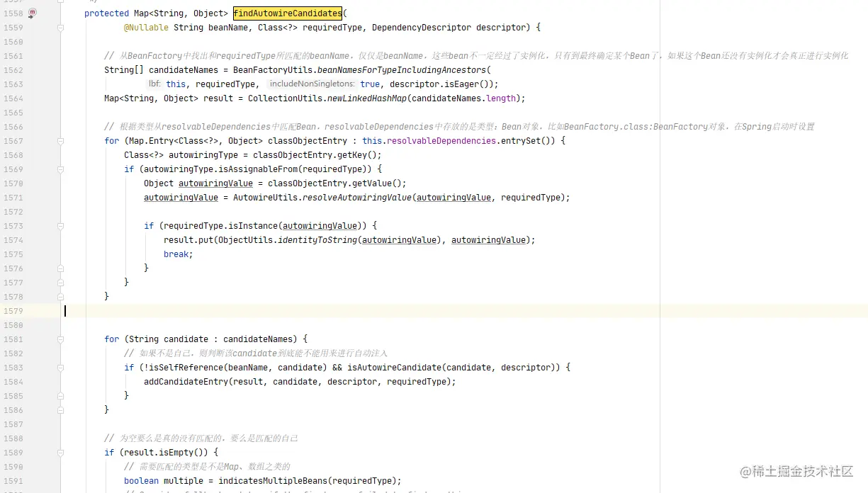
Task: Click the comment on line 1582
Action: pos(256,353)
